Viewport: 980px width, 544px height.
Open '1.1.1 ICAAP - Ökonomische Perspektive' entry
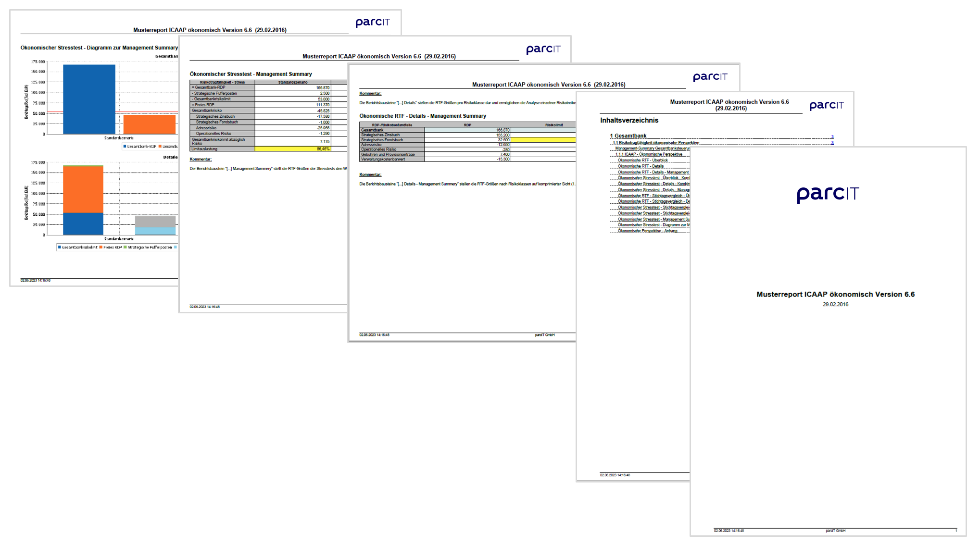(x=649, y=155)
